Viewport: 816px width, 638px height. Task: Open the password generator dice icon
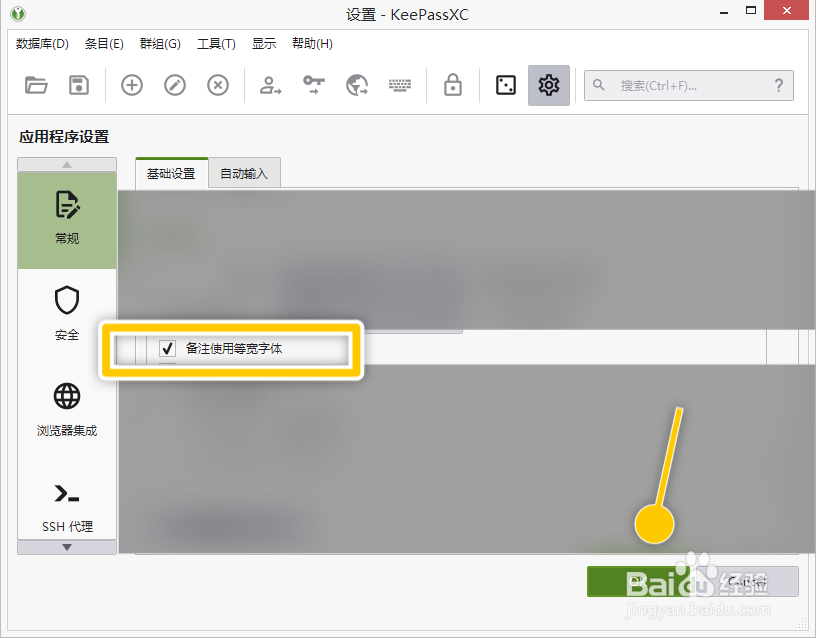[x=505, y=85]
